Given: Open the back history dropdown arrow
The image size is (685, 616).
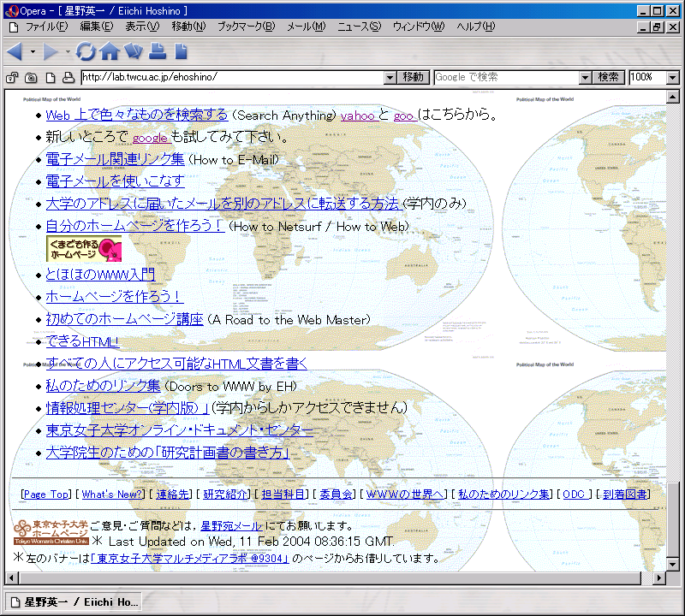Looking at the screenshot, I should (33, 52).
